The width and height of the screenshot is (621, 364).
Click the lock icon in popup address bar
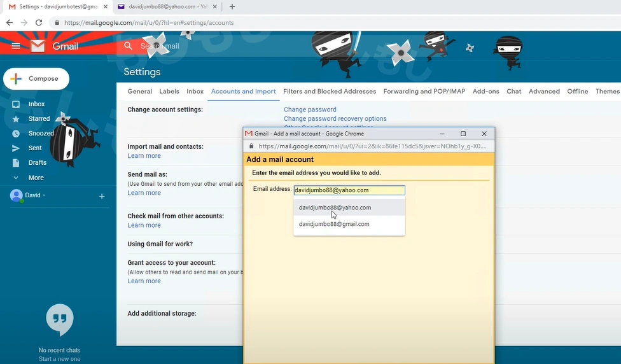pos(251,146)
